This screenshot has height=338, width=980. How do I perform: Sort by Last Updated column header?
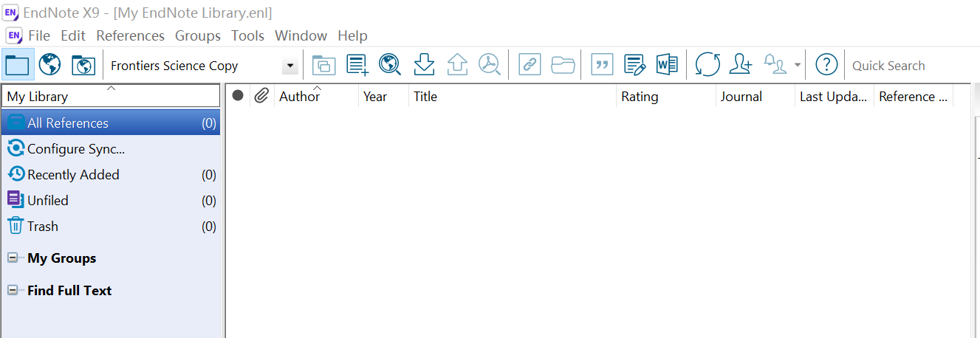[835, 96]
